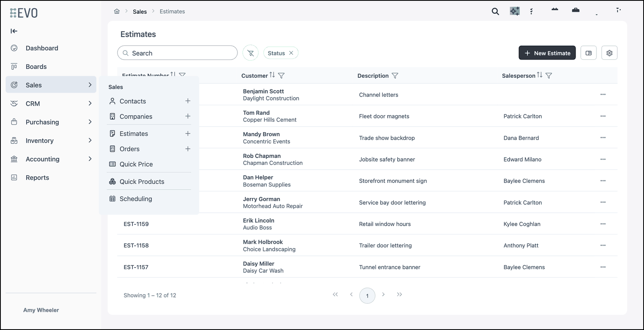Add a new contact with the plus icon

point(188,101)
